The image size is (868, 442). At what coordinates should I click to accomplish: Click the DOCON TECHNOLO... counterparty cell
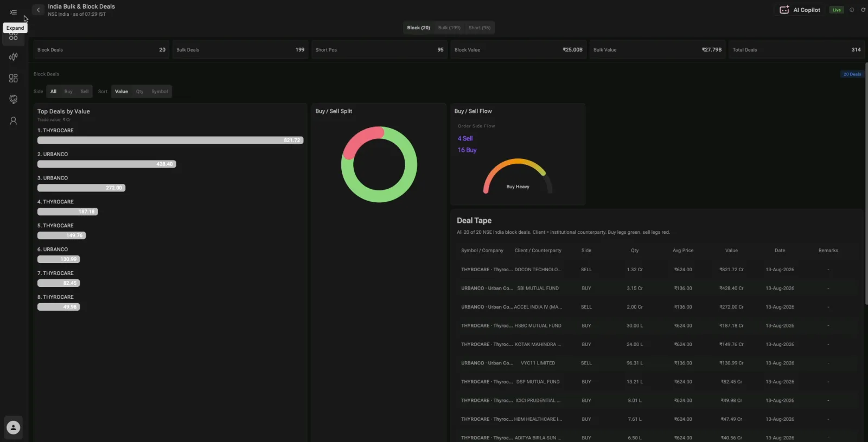538,270
